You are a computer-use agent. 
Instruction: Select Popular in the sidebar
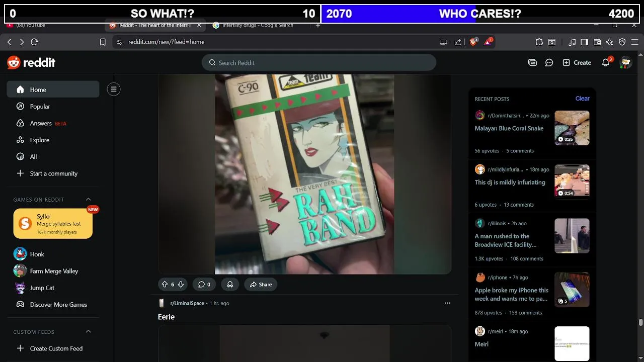(x=53, y=107)
